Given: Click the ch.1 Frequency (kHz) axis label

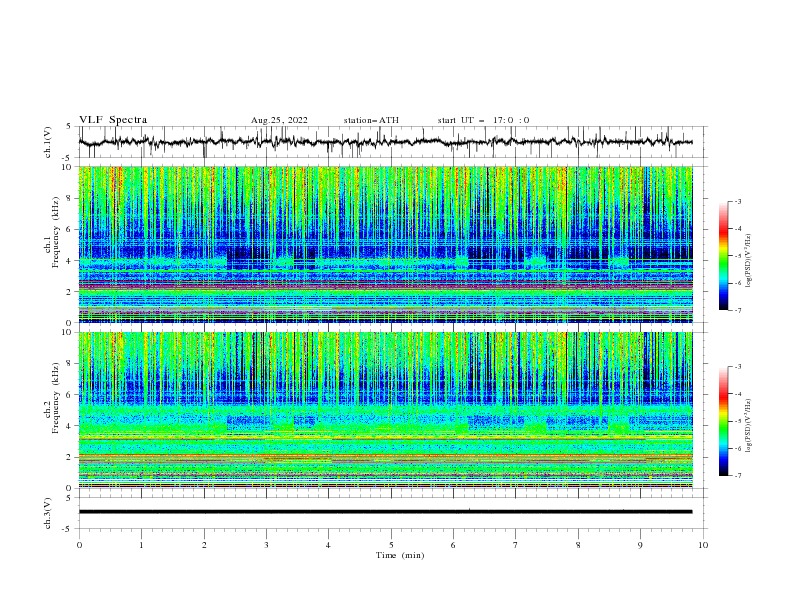Looking at the screenshot, I should coord(52,234).
